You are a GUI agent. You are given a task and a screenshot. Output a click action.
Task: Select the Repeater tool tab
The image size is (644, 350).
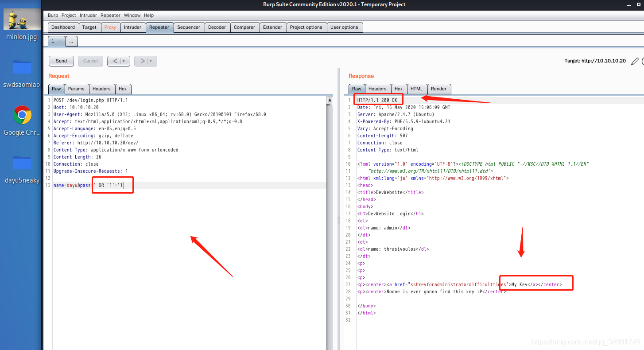click(x=159, y=27)
